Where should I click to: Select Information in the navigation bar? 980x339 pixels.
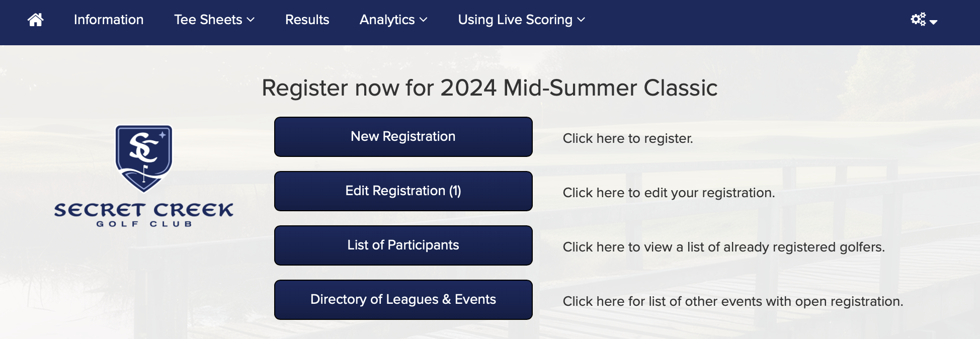point(108,20)
